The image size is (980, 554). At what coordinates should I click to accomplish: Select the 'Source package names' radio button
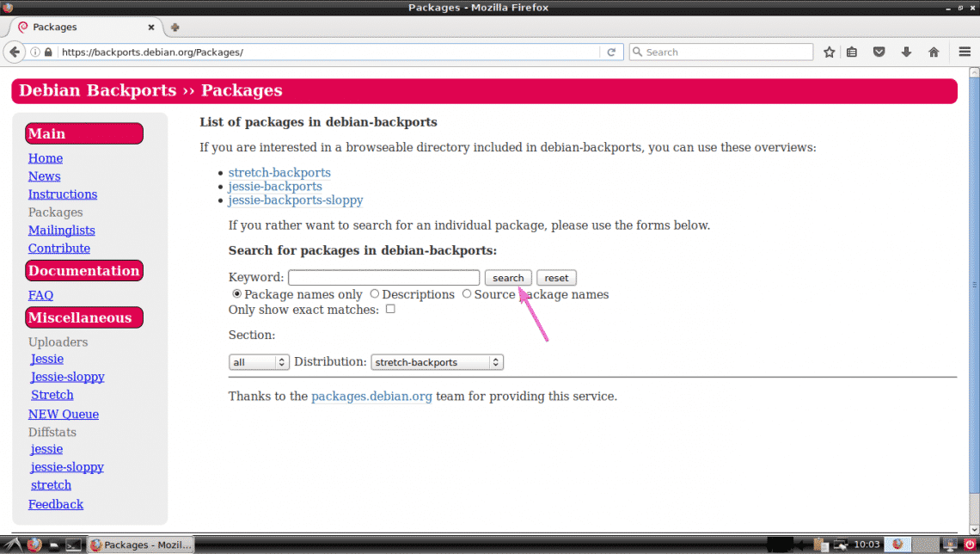point(467,293)
